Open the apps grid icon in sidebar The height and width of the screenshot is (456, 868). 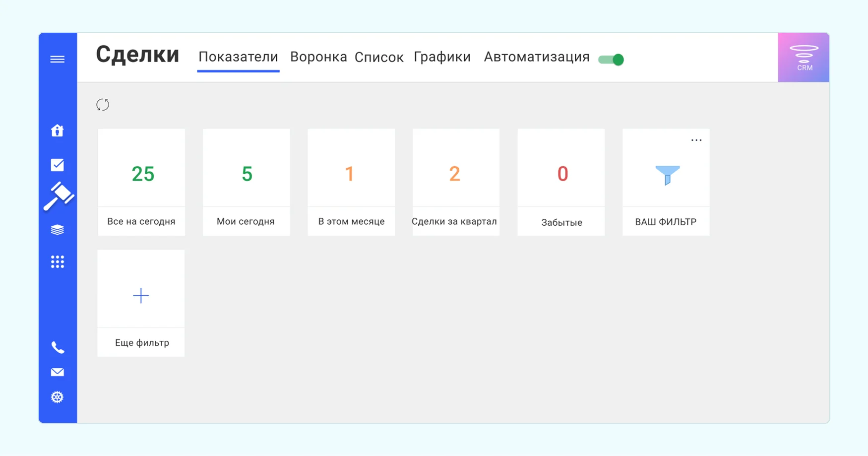coord(58,262)
